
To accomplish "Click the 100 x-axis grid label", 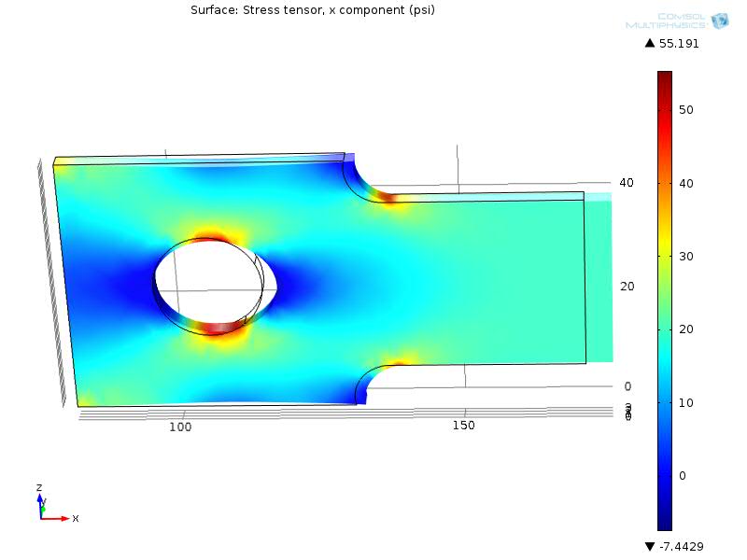I will (179, 427).
